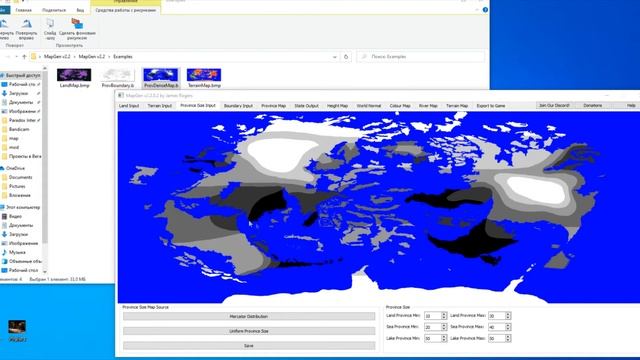Image resolution: width=640 pixels, height=360 pixels.
Task: Click Mercator Distribution button
Action: (249, 316)
